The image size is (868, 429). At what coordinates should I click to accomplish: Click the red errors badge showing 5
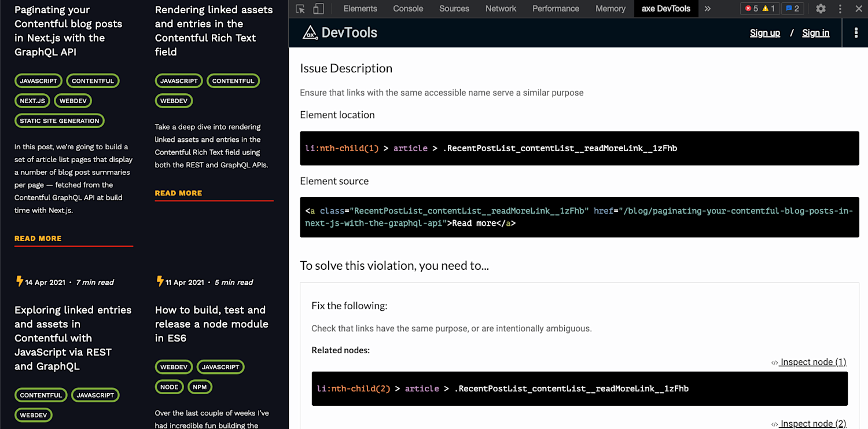click(753, 9)
